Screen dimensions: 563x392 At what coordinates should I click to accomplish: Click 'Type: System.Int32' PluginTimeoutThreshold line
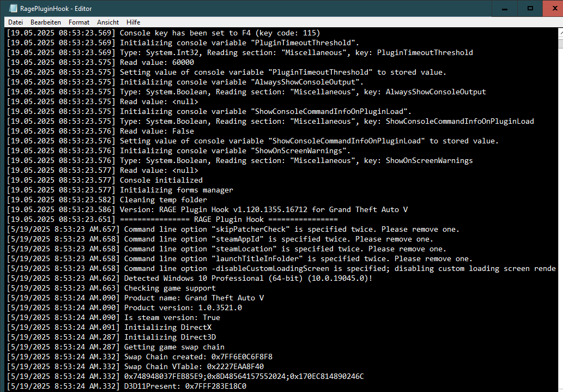(x=240, y=53)
